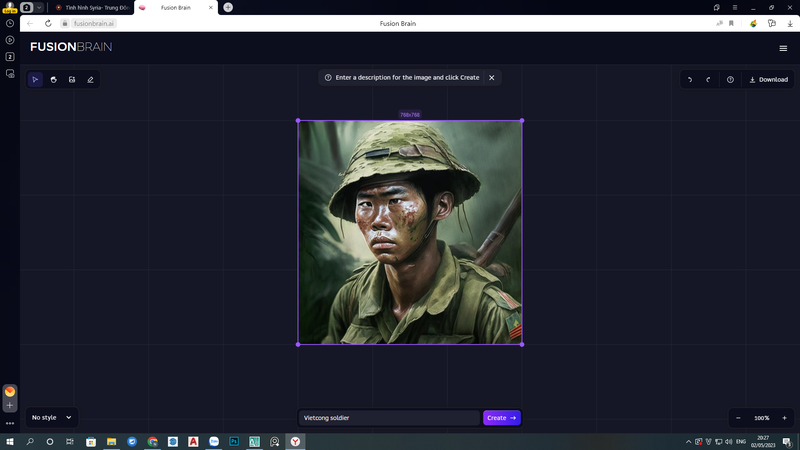Open the page translate icon
Viewport: 800px width, 450px height.
tap(719, 23)
